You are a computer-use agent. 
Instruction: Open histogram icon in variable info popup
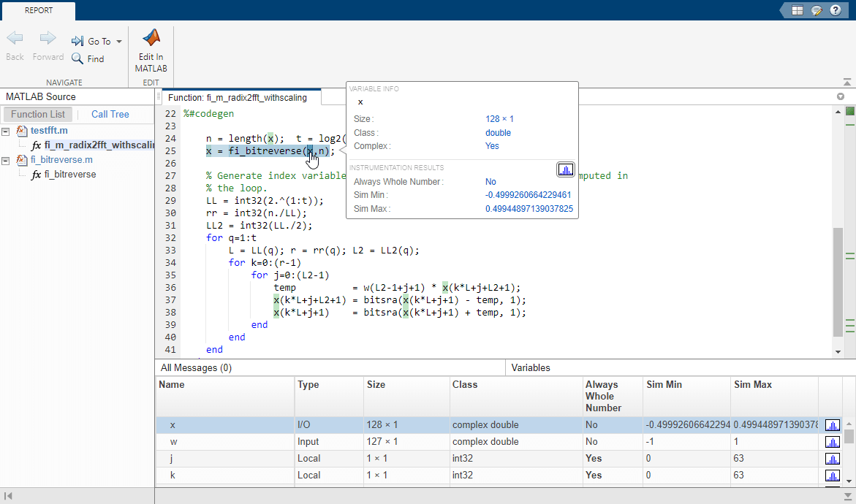565,169
